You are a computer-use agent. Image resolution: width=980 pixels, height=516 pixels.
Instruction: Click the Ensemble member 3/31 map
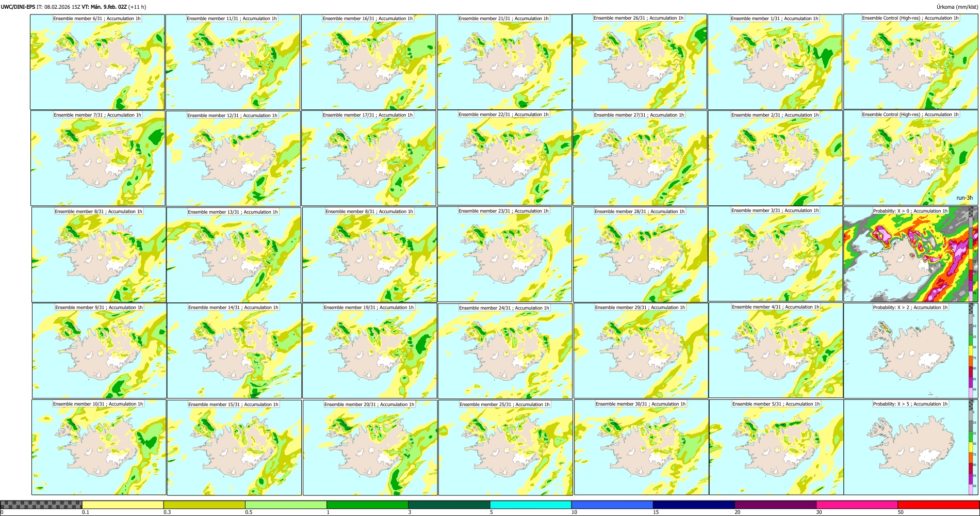[x=775, y=254]
